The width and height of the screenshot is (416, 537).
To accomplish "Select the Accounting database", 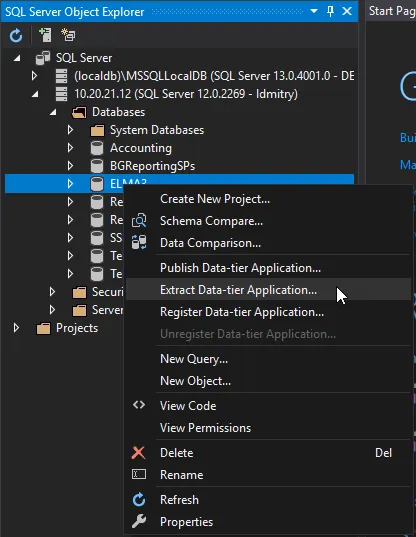I will pyautogui.click(x=141, y=148).
